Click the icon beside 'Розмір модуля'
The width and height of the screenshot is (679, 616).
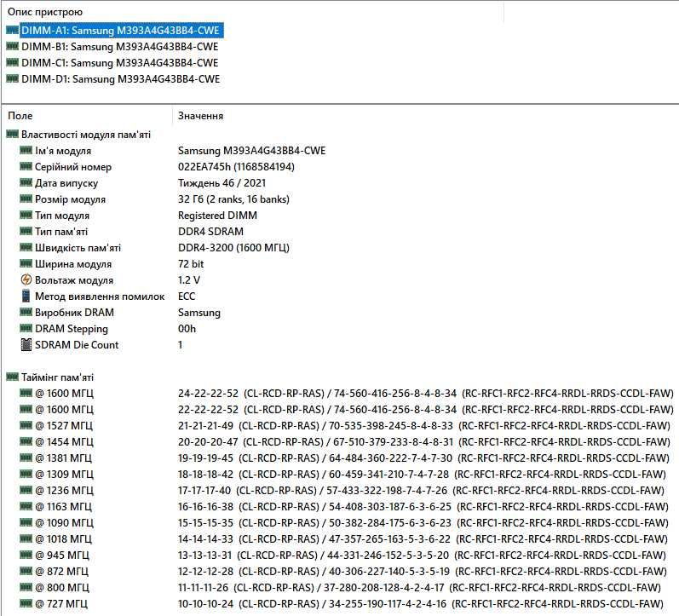[26, 199]
